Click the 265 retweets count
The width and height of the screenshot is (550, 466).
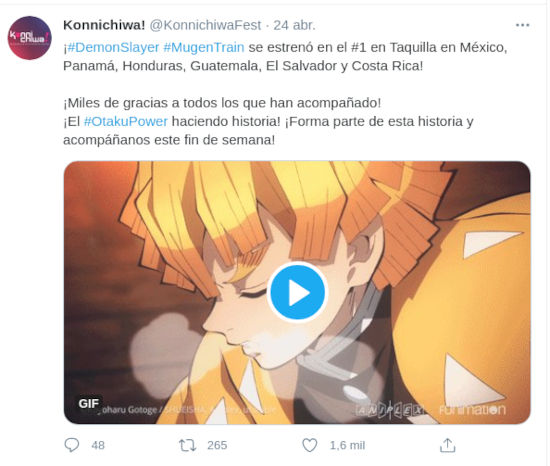[217, 446]
